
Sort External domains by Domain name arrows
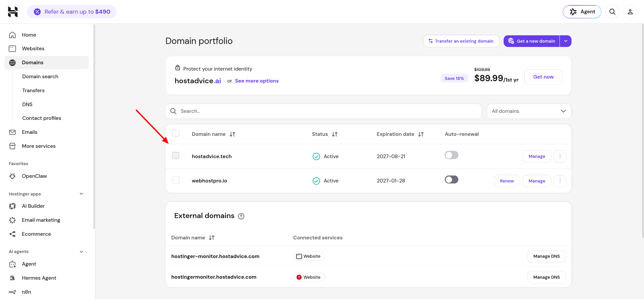pyautogui.click(x=212, y=238)
